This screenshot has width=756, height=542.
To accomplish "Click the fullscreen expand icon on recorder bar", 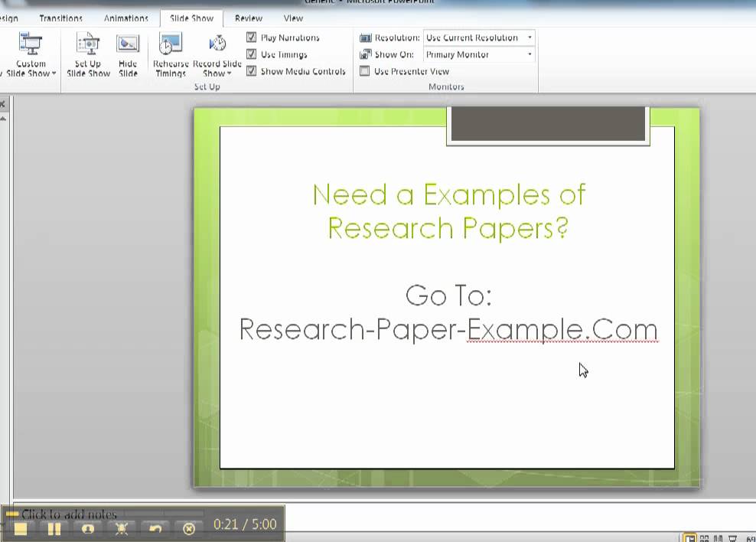I will point(122,529).
